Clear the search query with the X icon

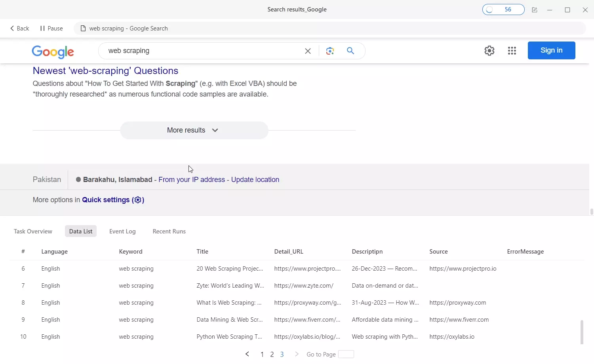click(x=308, y=51)
